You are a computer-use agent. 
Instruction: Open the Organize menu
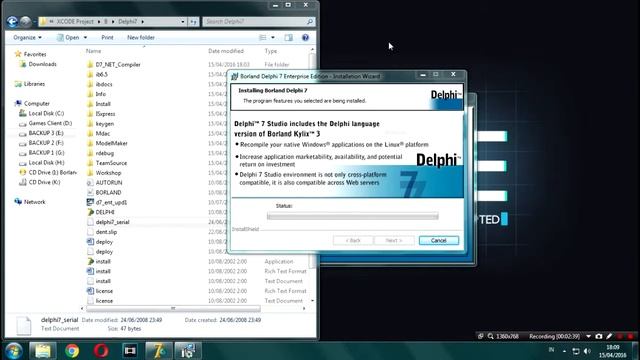27,38
